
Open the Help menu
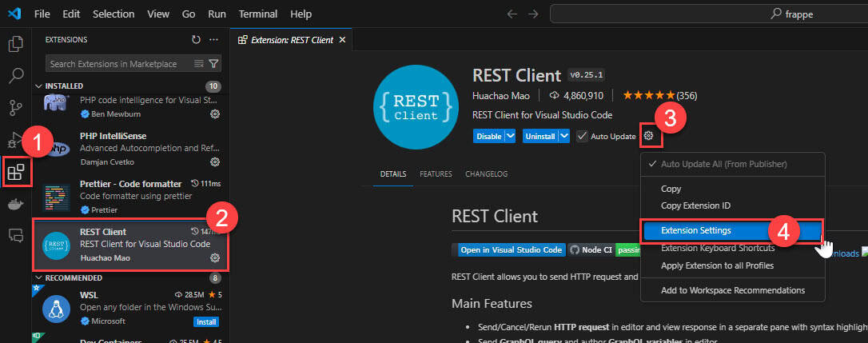(301, 14)
